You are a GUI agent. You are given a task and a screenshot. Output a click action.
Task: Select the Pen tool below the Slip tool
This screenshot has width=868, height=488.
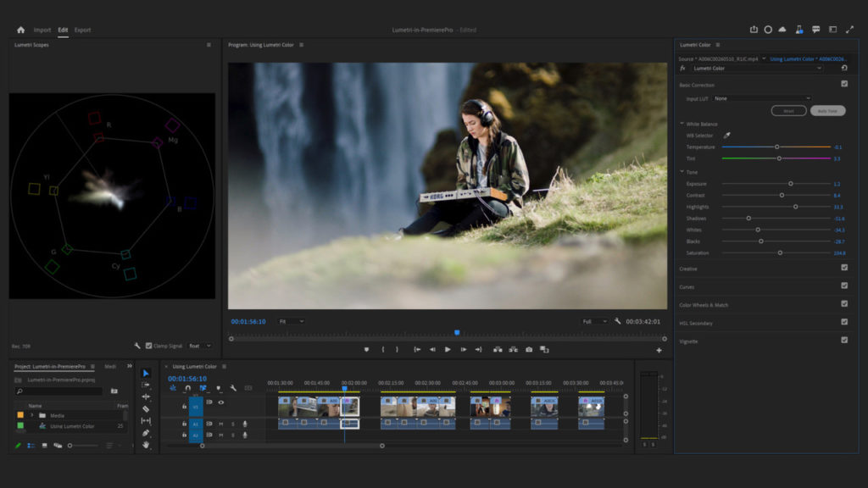pyautogui.click(x=145, y=431)
